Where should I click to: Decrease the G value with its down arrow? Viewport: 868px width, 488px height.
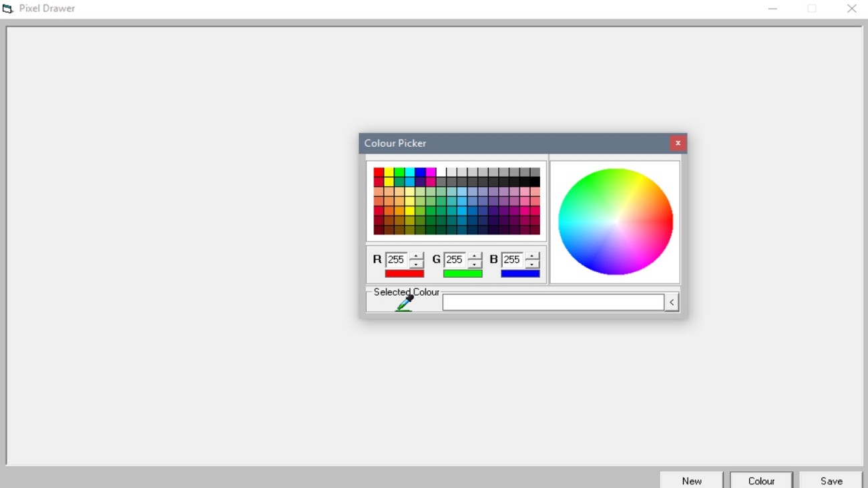pos(474,264)
